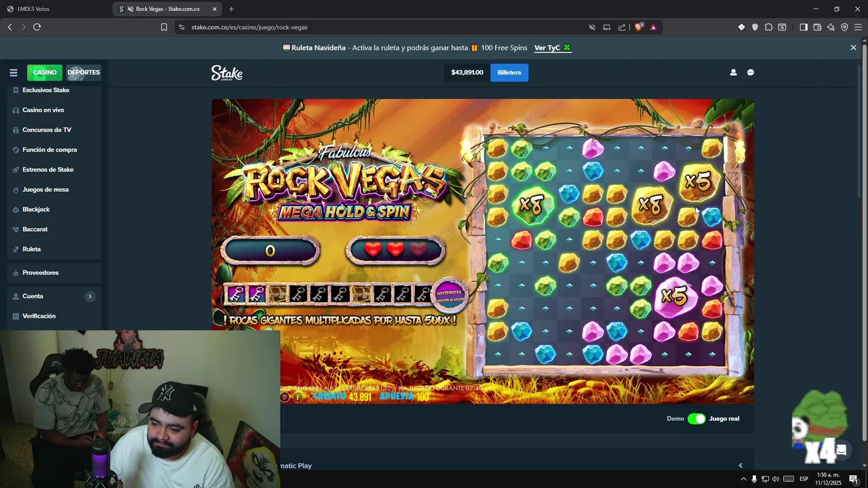Click the share icon in the address bar
Image resolution: width=868 pixels, height=488 pixels.
[622, 27]
